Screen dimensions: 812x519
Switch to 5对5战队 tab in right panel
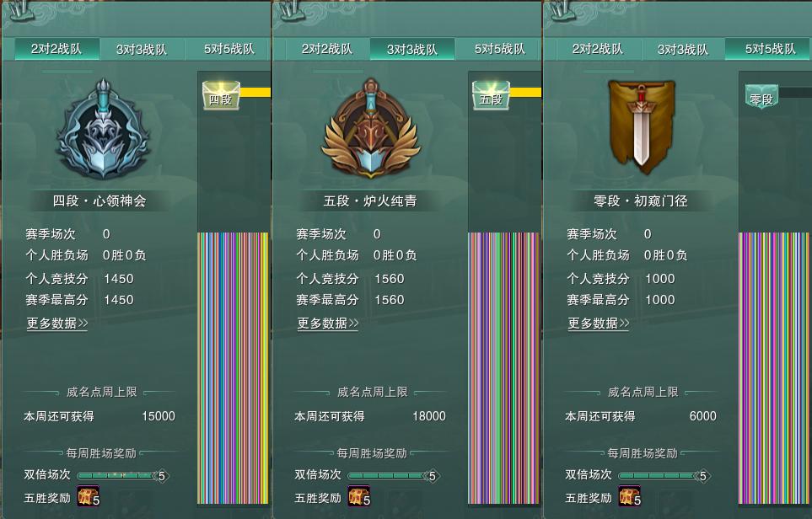click(x=769, y=49)
